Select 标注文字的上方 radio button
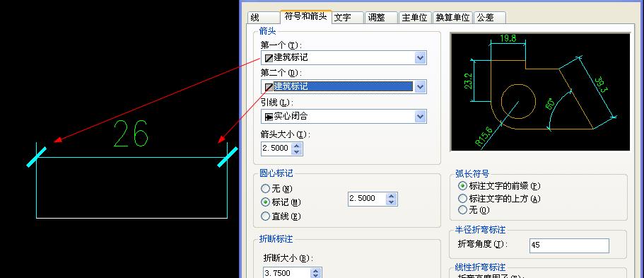644x278 pixels. [462, 199]
